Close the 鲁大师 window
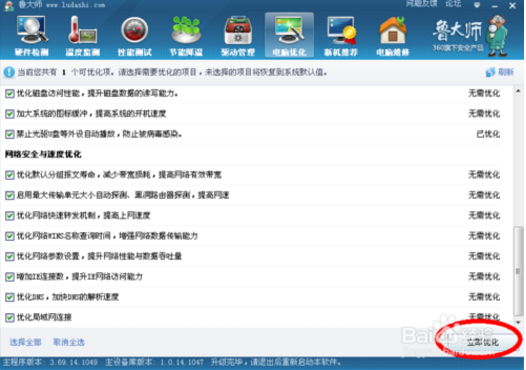526x370 pixels. pyautogui.click(x=512, y=5)
